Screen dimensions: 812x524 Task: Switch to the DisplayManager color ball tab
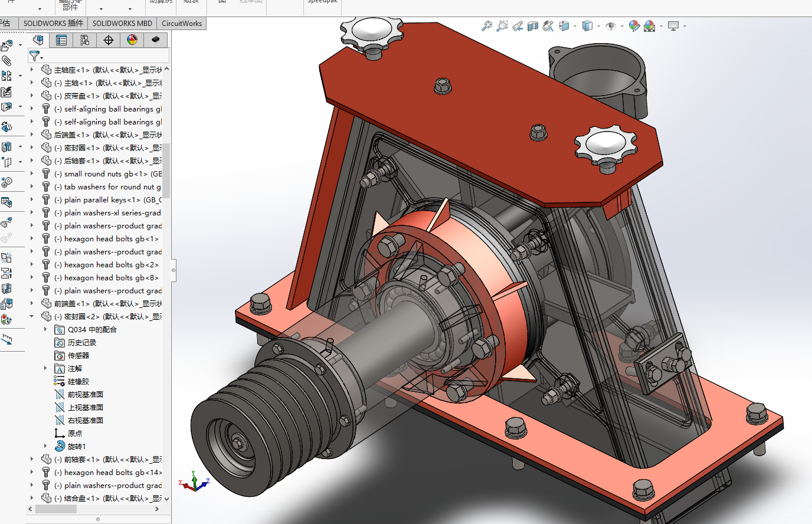click(x=132, y=40)
